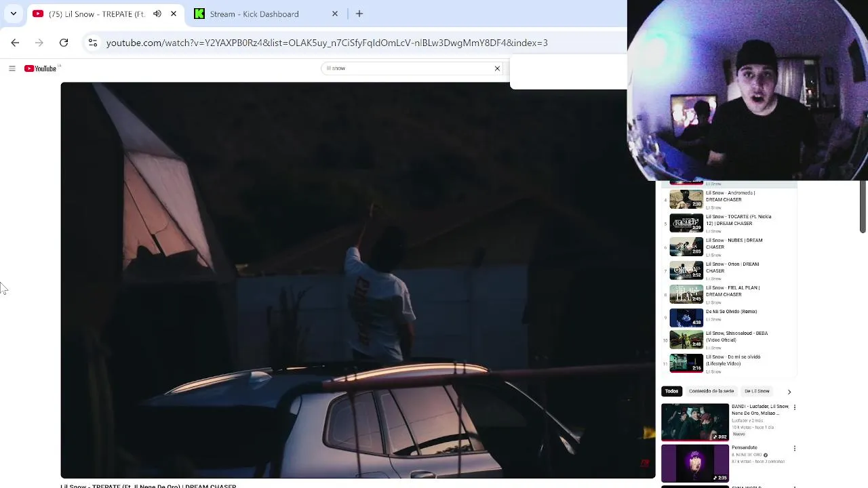Open the BANDI - Lucfader video thumbnail
Screen dimensions: 868x488
coord(695,422)
